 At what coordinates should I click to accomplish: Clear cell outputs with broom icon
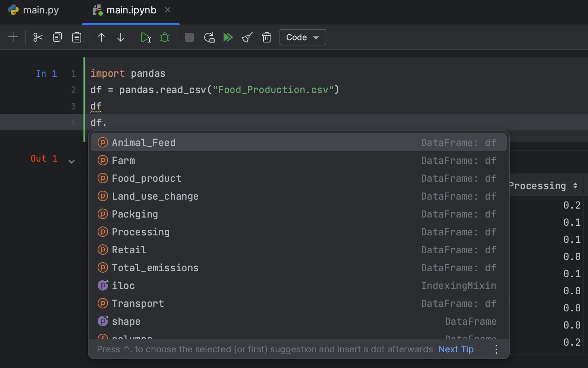247,37
